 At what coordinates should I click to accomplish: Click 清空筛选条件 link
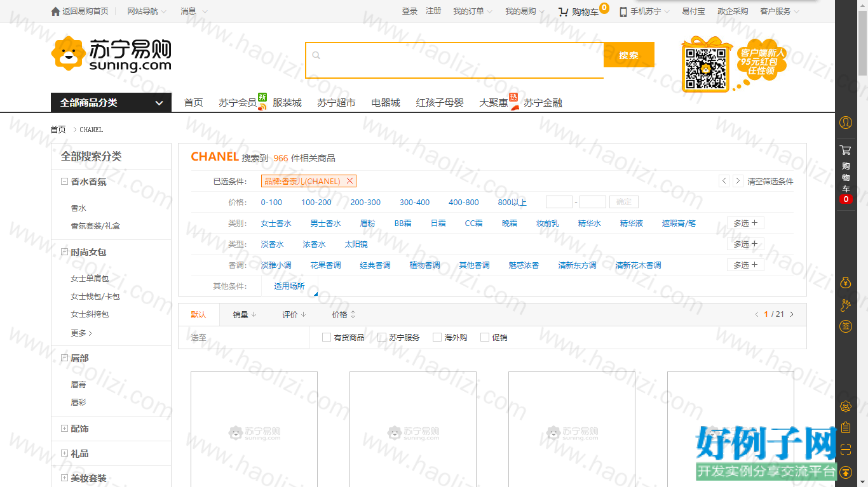(x=770, y=182)
